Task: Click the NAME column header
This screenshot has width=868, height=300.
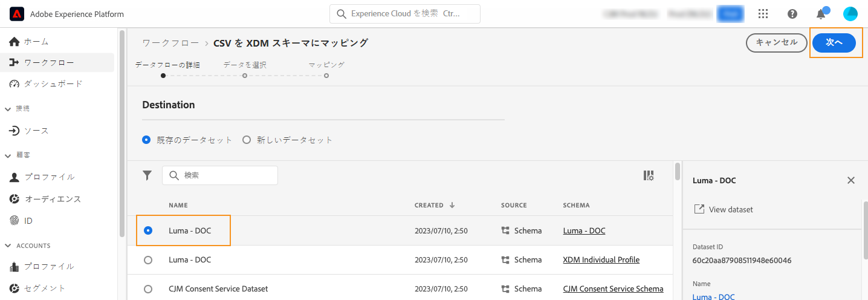Action: click(178, 205)
